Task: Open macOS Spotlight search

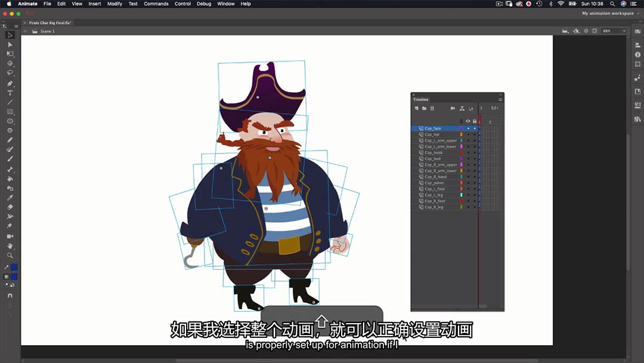Action: [612, 4]
